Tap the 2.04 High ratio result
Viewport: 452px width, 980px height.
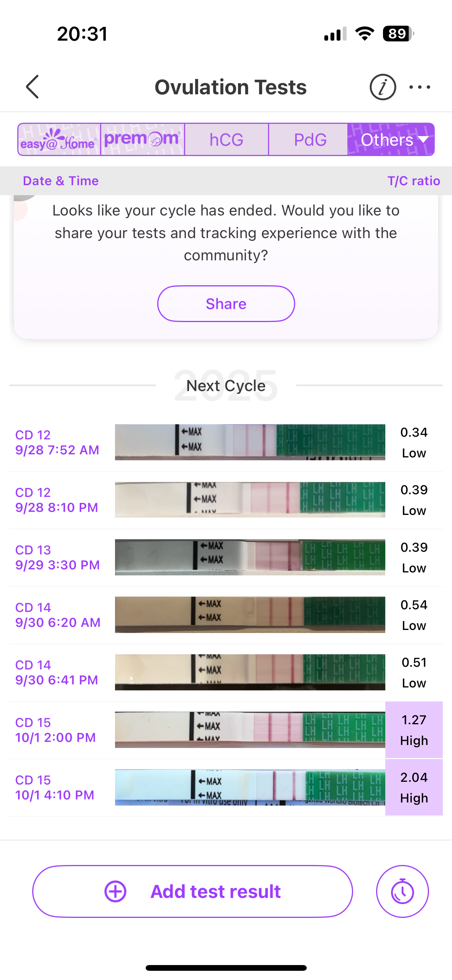[414, 787]
